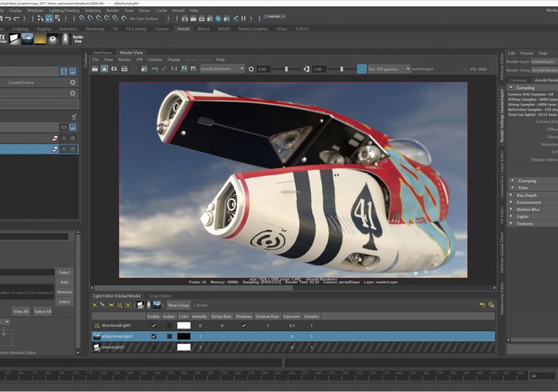Viewport: 558px width, 392px height.
Task: Click the point light icon in Light Editor
Action: 95,305
